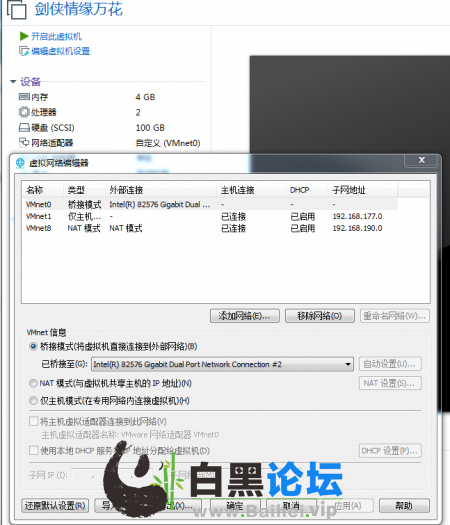The image size is (450, 525).
Task: Click the green play icon to power on the VM
Action: click(24, 36)
